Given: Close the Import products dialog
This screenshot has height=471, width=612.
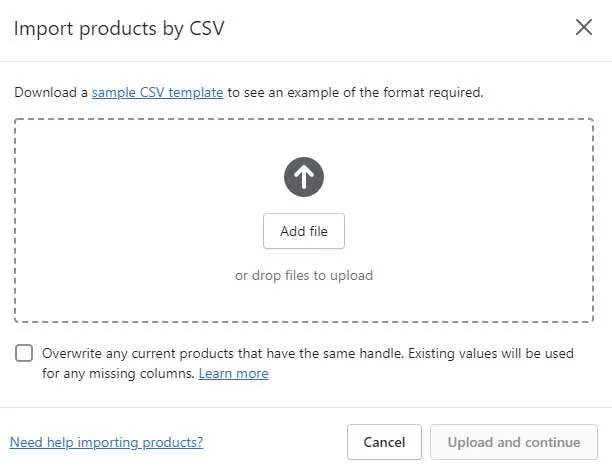Looking at the screenshot, I should click(x=584, y=27).
